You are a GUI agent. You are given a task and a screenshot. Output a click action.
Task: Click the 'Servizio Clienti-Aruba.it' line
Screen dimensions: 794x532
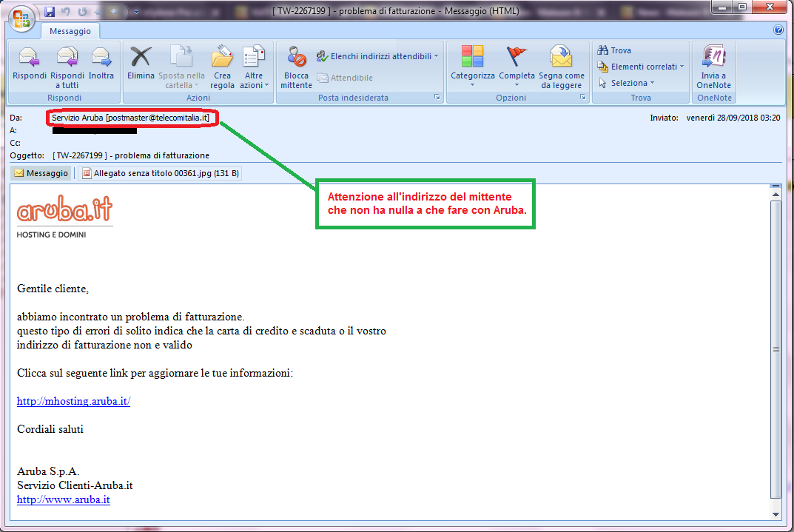pos(75,485)
